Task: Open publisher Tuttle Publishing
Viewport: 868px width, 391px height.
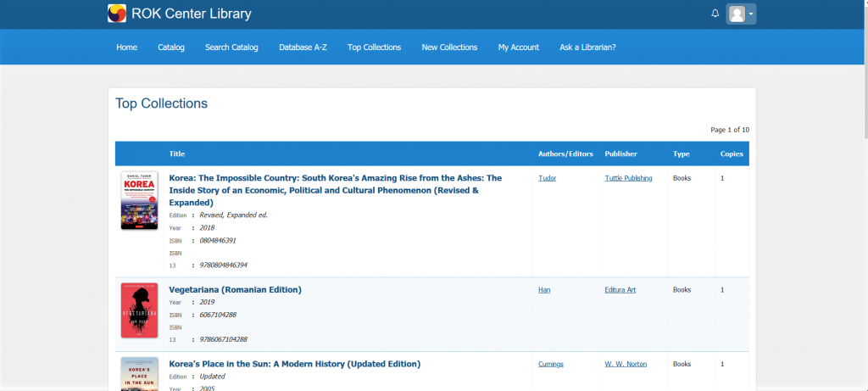Action: click(628, 178)
